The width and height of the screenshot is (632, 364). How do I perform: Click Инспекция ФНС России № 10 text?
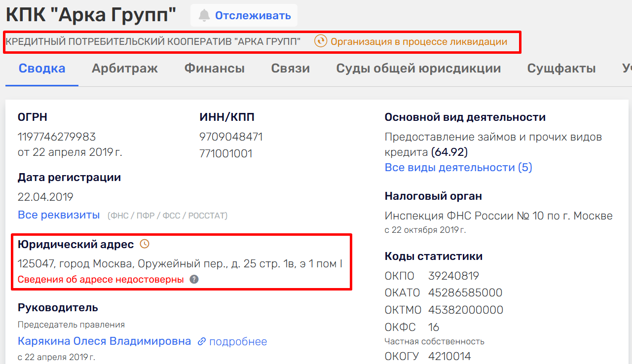[499, 216]
